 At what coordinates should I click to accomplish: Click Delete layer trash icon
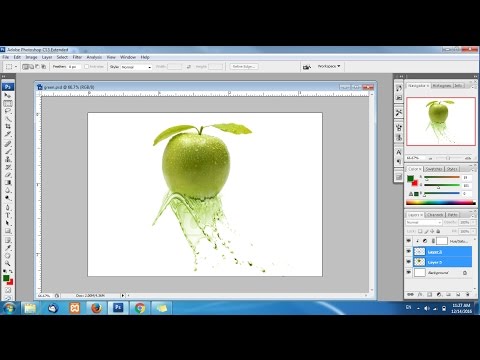click(x=467, y=295)
